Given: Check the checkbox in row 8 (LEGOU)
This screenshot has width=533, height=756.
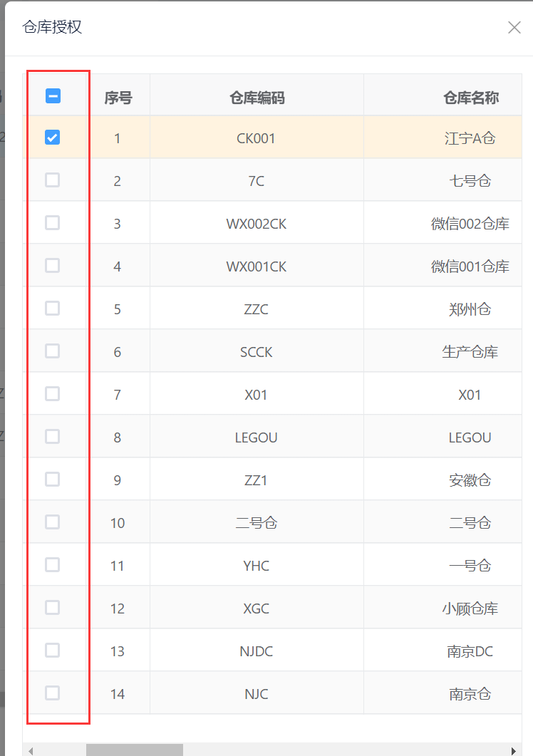Looking at the screenshot, I should click(x=52, y=436).
